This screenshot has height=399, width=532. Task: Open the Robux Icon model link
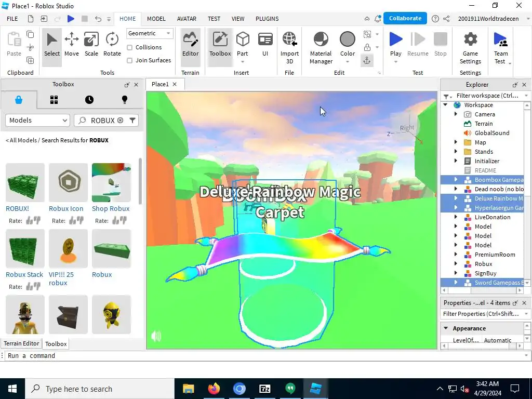point(66,208)
